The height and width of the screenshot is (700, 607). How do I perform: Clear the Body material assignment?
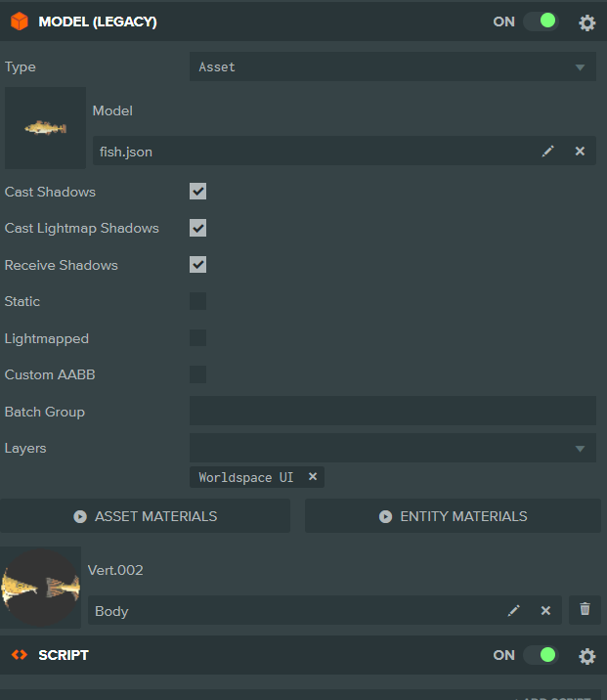(x=545, y=611)
